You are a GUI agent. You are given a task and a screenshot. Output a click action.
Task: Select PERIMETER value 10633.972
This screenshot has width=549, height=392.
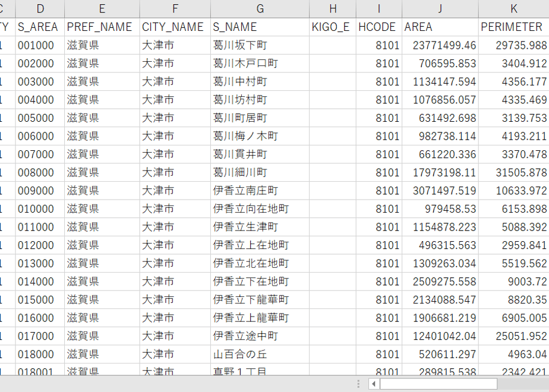[x=513, y=191]
